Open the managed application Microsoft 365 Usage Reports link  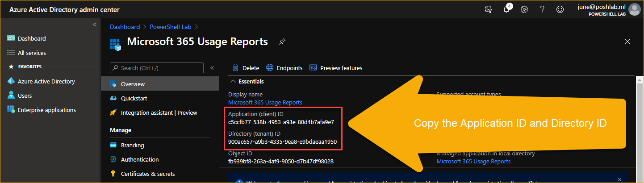point(473,161)
